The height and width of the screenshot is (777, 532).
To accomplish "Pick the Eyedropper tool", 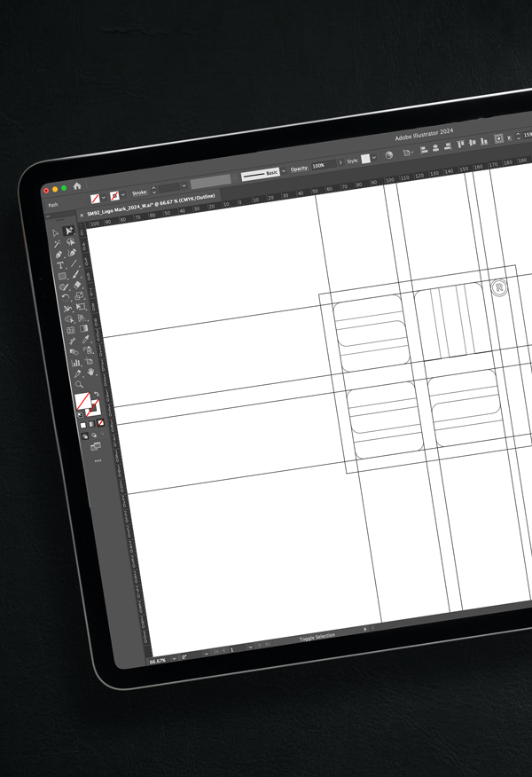I will 86,340.
